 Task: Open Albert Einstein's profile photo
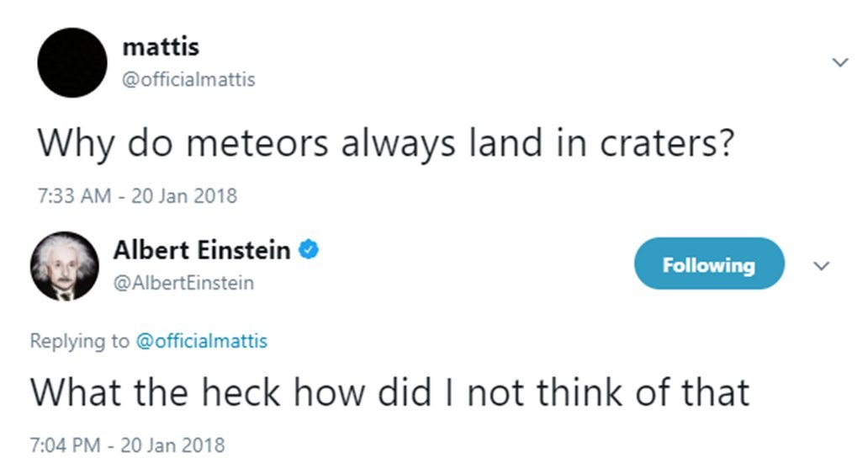(x=65, y=266)
